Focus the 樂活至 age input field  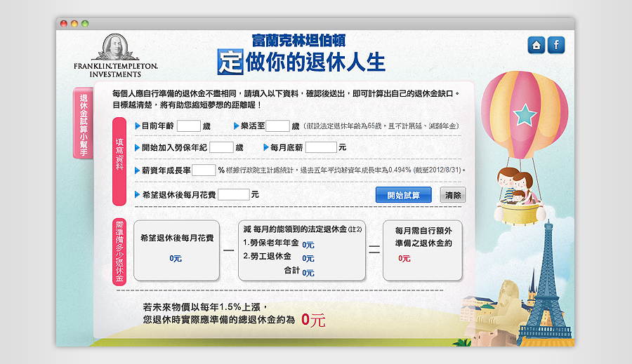[277, 126]
